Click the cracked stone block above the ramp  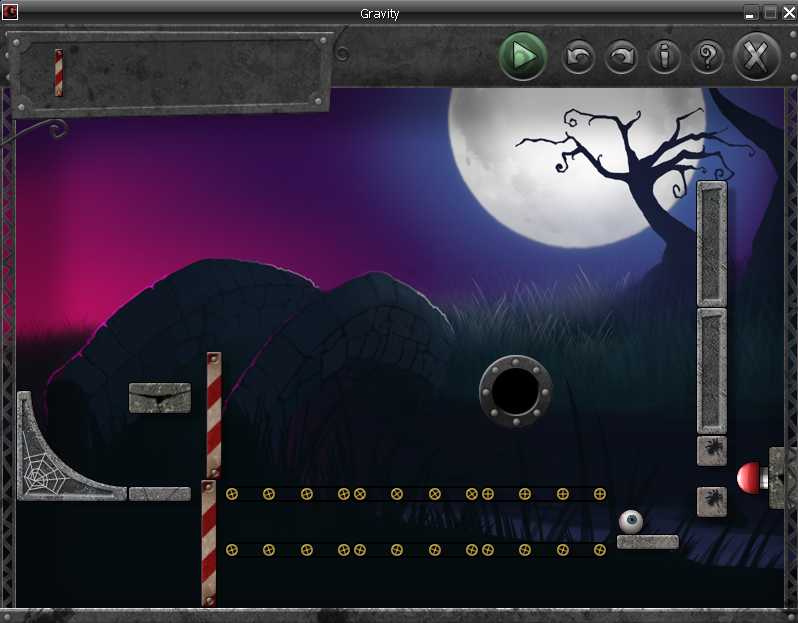point(160,398)
